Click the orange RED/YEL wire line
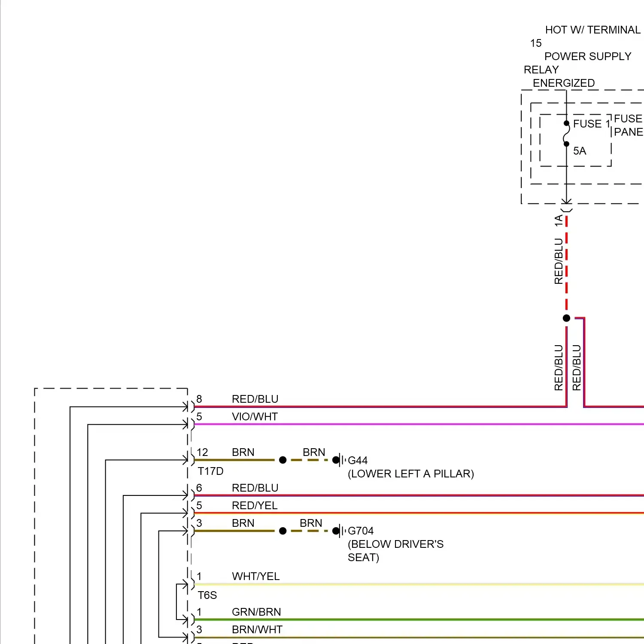Viewport: 644px width, 644px height. click(x=419, y=513)
